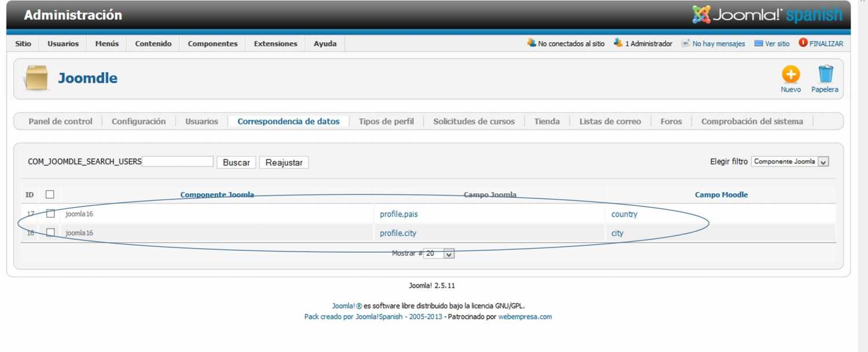Open the Elegir filtro dropdown

[x=790, y=162]
